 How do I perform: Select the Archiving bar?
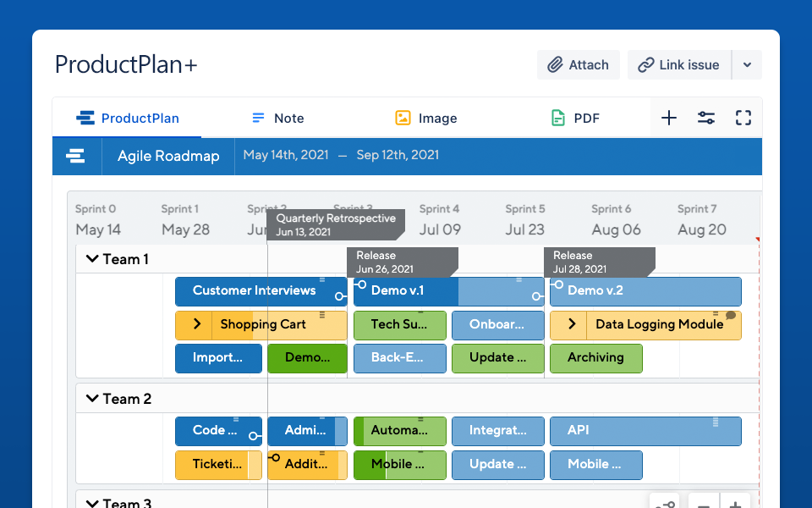(x=596, y=359)
